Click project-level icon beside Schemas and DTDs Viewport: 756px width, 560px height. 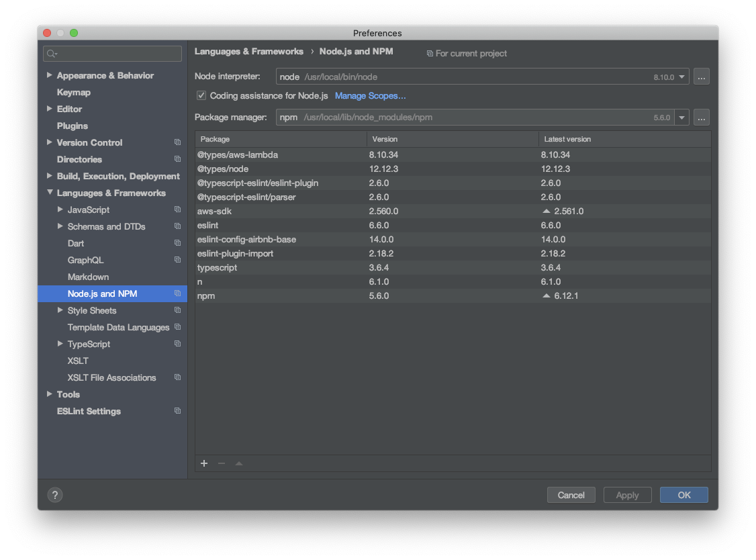pos(177,226)
